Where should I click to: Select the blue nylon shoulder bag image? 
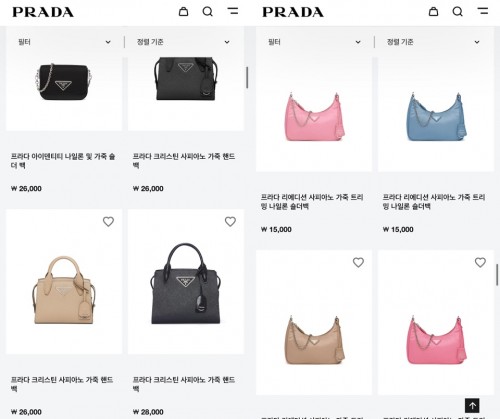point(436,115)
